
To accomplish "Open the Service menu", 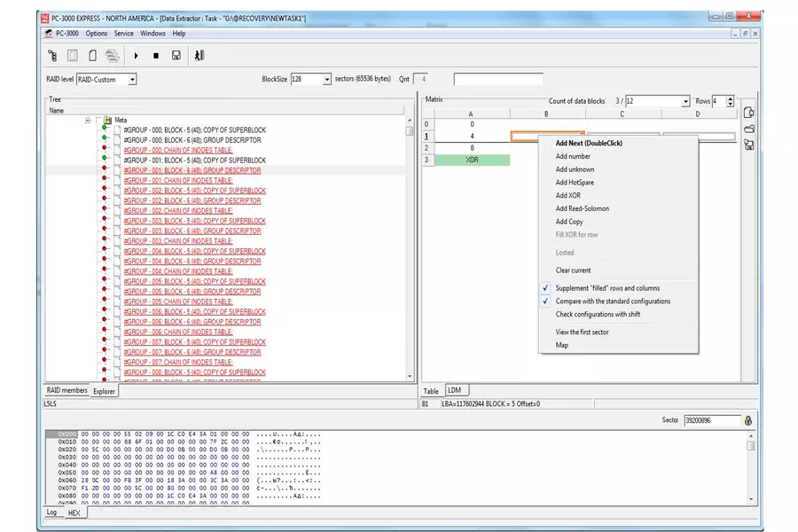I will [123, 34].
